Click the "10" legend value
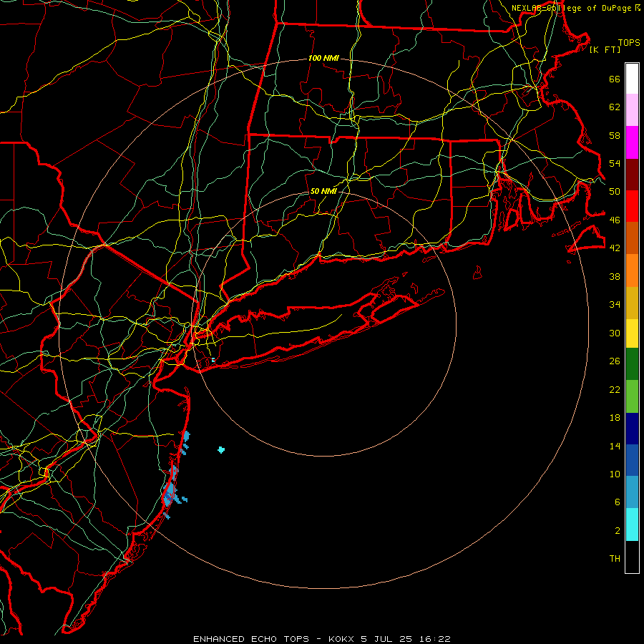644x644 pixels. pos(615,474)
